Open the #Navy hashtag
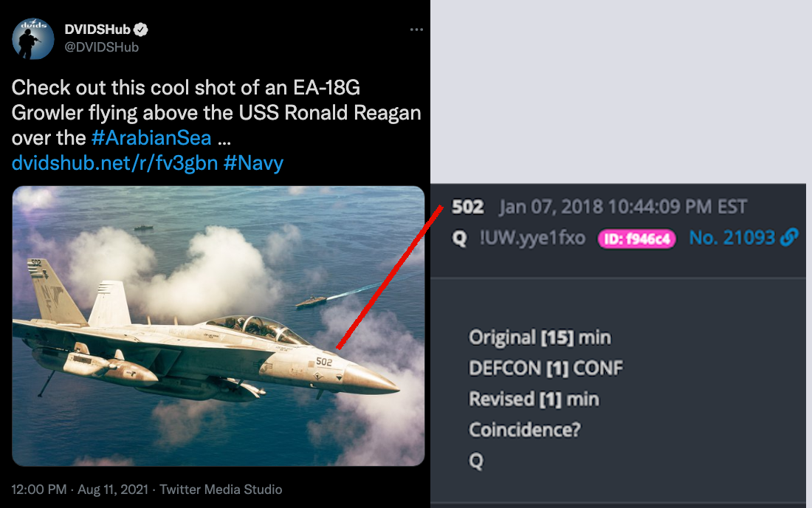812x508 pixels. pos(253,163)
